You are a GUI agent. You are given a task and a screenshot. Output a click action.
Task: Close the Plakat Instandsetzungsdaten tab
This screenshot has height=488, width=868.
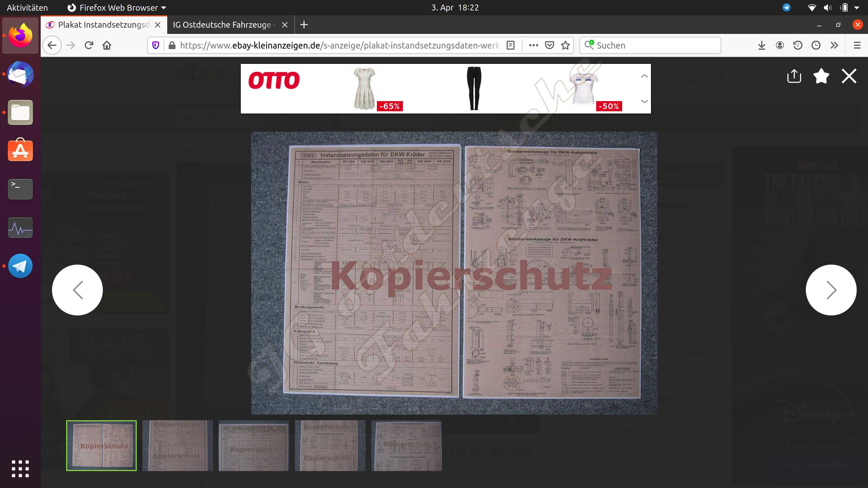tap(158, 25)
